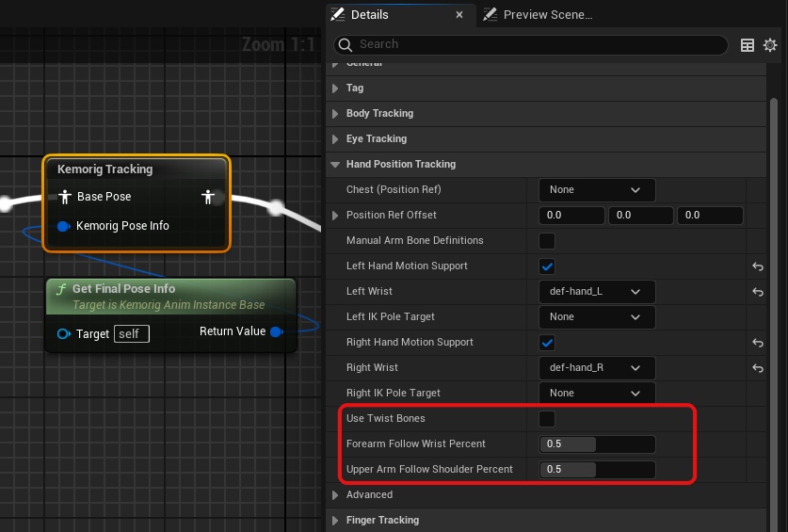
Task: Open Chest (Position Ref) dropdown
Action: [597, 190]
